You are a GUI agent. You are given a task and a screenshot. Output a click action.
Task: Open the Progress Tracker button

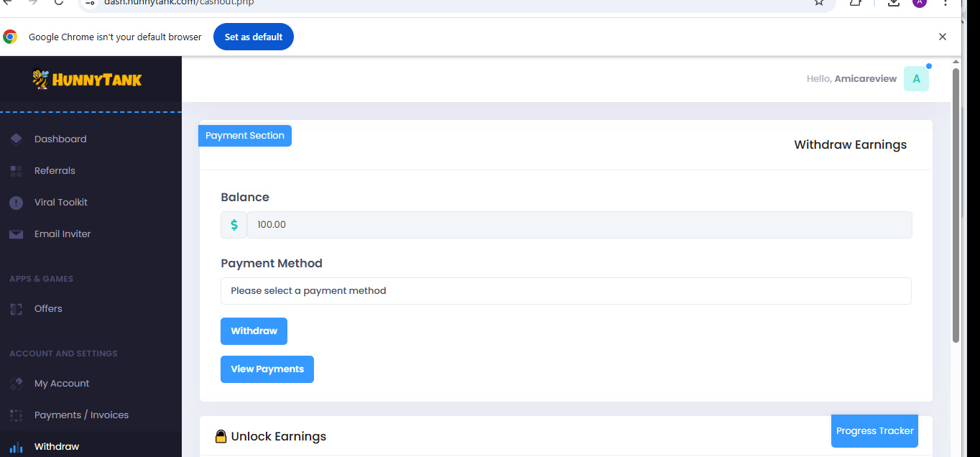(874, 431)
